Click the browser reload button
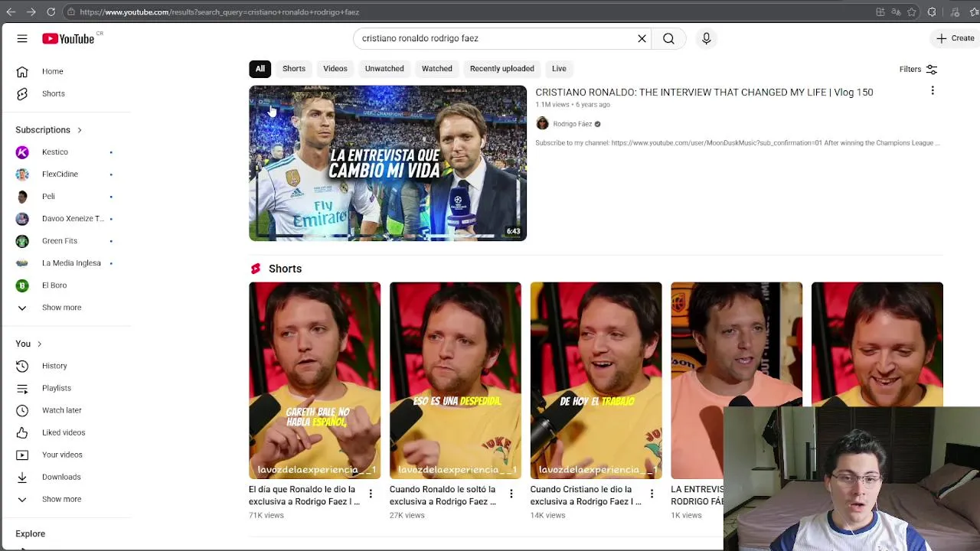This screenshot has height=551, width=980. 51,11
